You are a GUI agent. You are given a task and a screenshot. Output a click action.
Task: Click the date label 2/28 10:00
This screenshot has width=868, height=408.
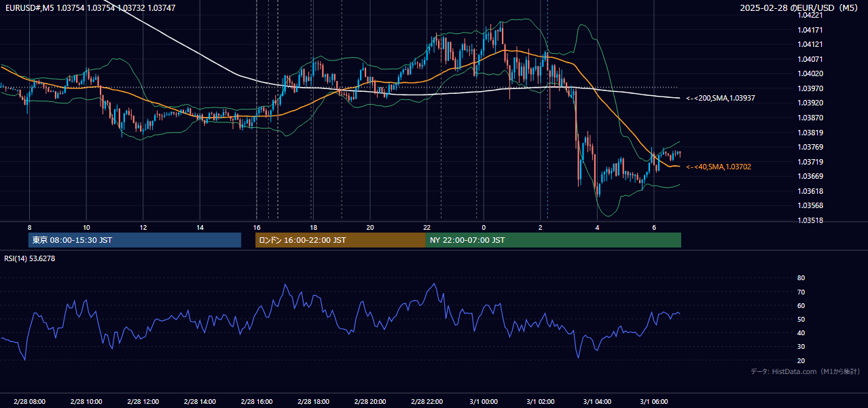[x=86, y=401]
